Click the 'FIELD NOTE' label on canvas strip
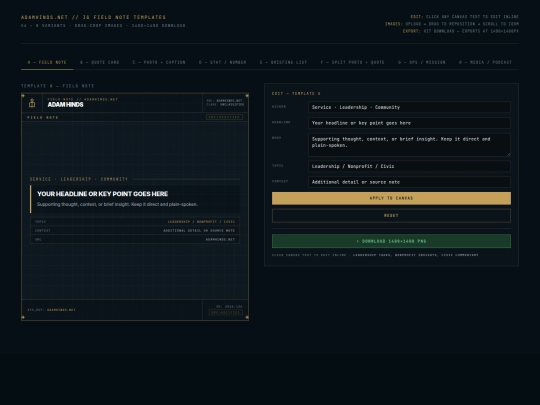This screenshot has width=540, height=405. coord(43,117)
